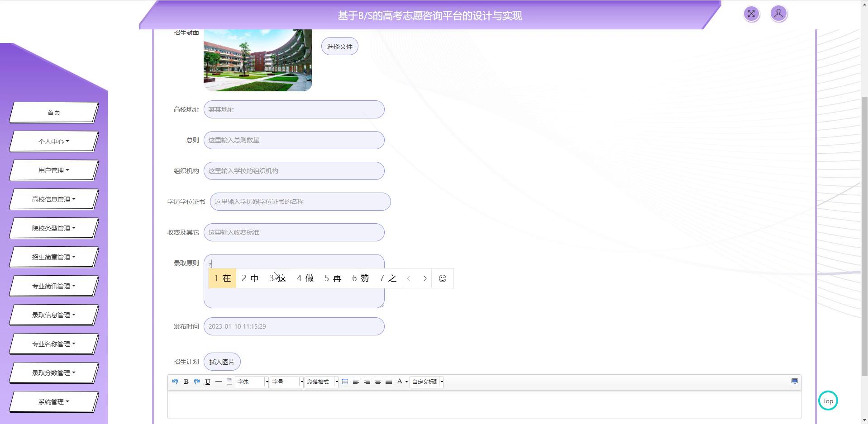The image size is (868, 424).
Task: Open the 字号 font size dropdown
Action: pyautogui.click(x=286, y=382)
